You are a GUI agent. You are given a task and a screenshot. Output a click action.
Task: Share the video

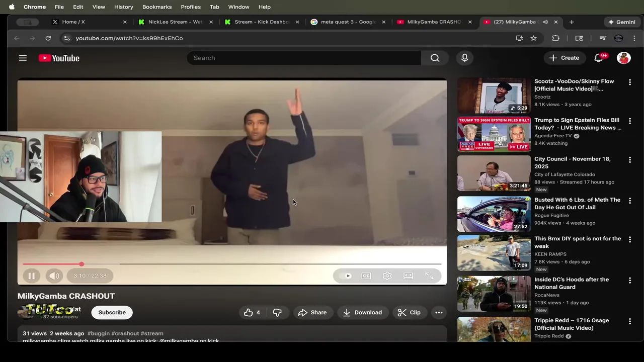click(312, 312)
